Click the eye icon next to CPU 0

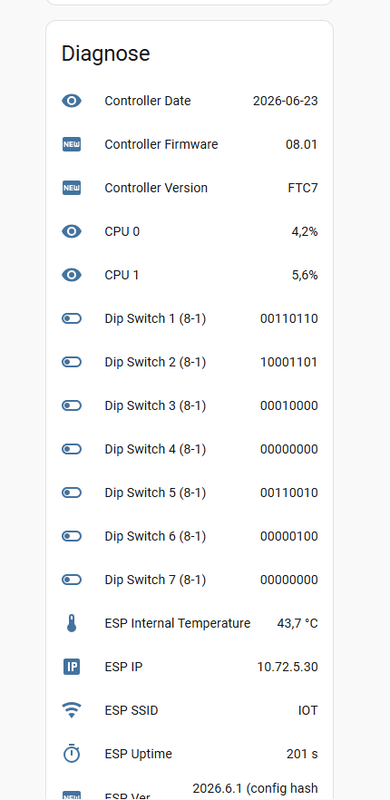[71, 232]
